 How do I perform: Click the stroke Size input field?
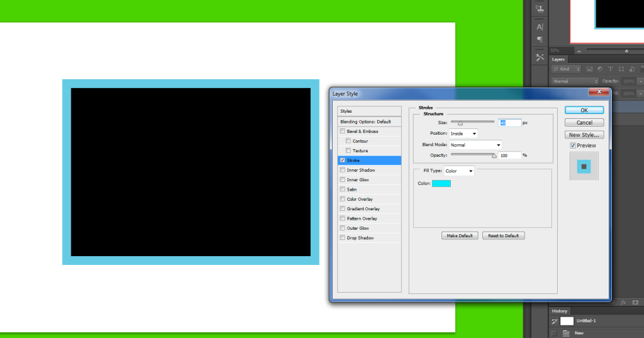[x=509, y=123]
